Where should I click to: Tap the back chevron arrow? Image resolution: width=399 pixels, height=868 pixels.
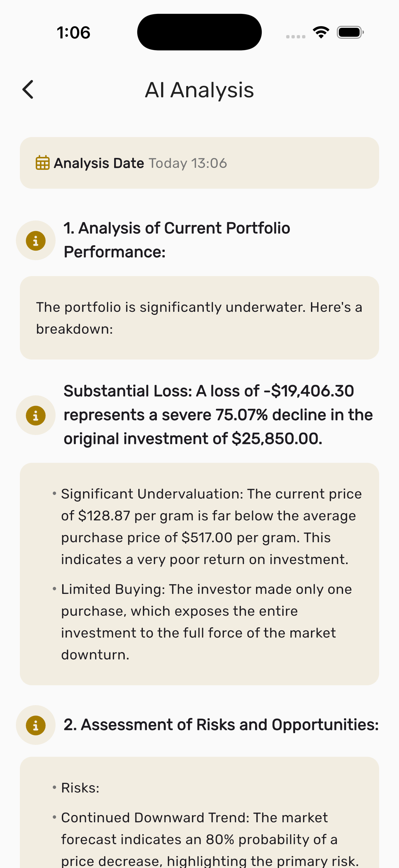pos(28,90)
